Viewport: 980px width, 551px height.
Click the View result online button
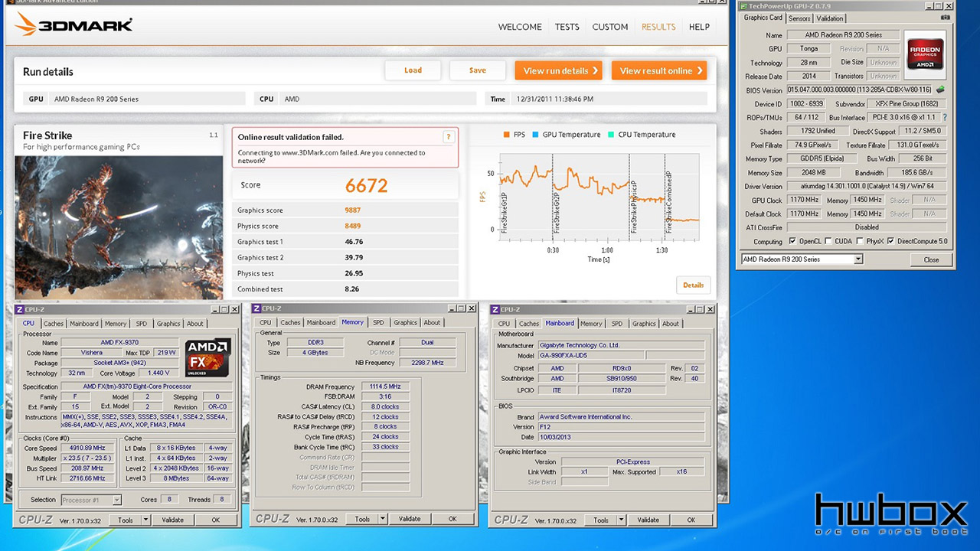[659, 71]
